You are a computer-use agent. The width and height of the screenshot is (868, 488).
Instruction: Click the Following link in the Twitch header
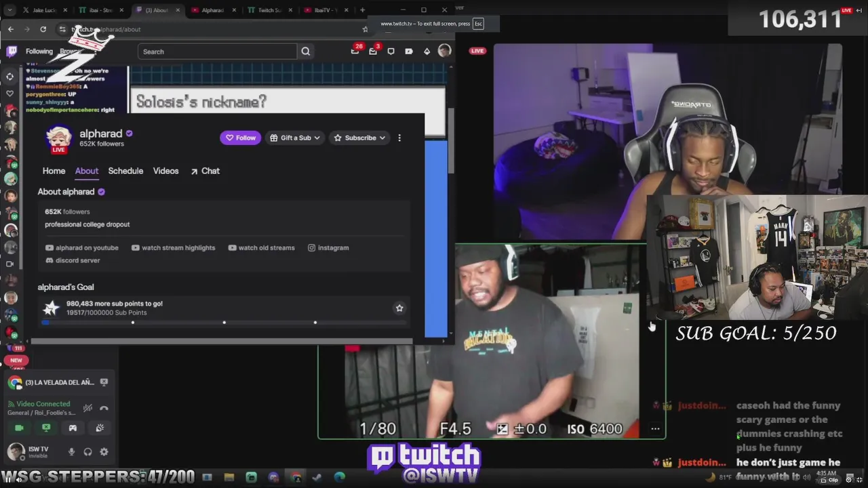point(39,52)
